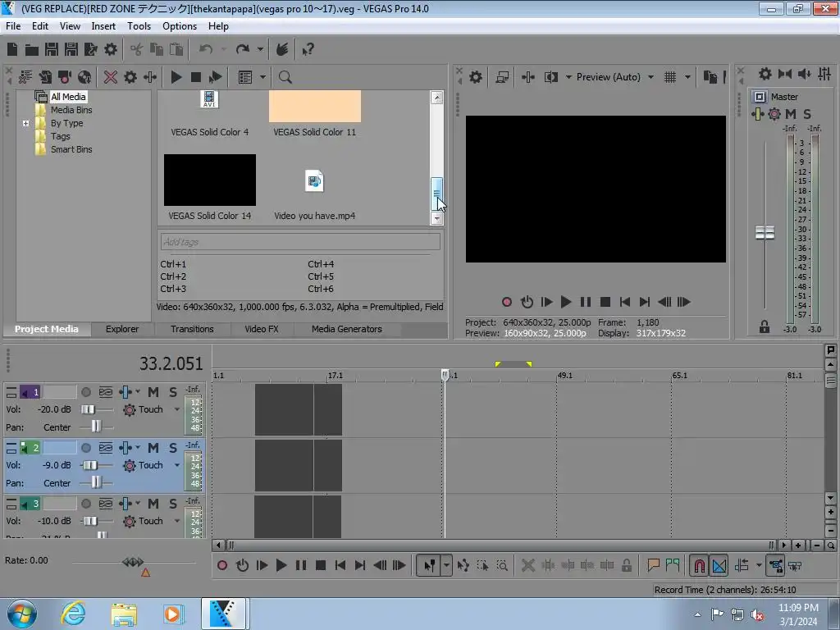Open the Redo history dropdown arrow
This screenshot has height=630, width=840.
pos(260,50)
